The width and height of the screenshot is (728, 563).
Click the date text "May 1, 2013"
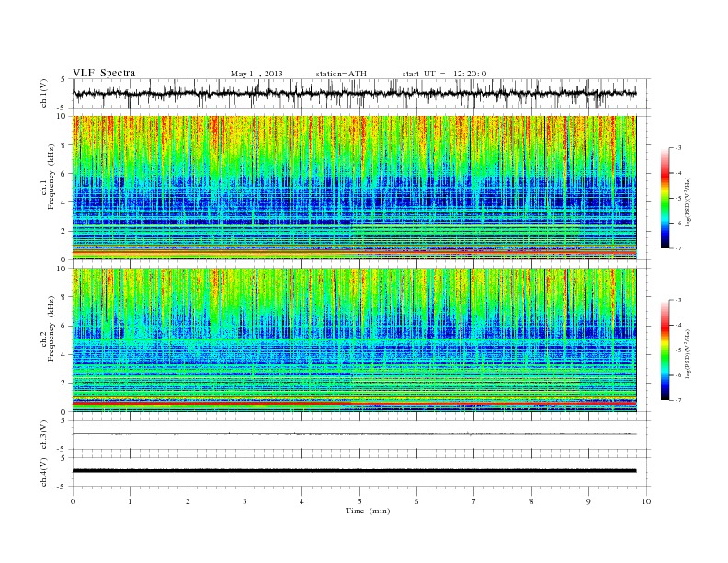256,74
